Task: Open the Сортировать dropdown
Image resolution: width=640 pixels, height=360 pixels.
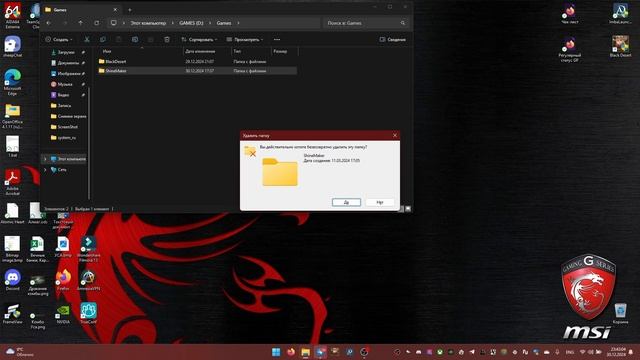Action: (x=199, y=40)
